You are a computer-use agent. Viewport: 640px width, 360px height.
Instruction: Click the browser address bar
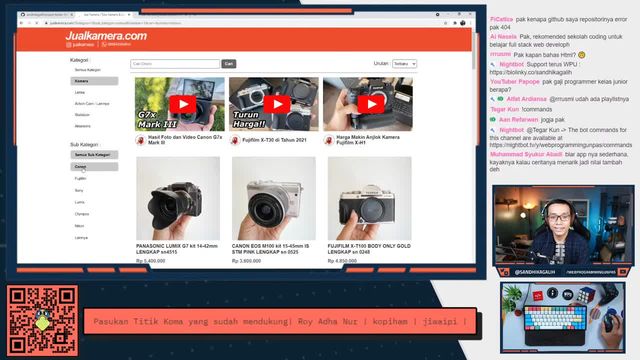click(x=245, y=23)
